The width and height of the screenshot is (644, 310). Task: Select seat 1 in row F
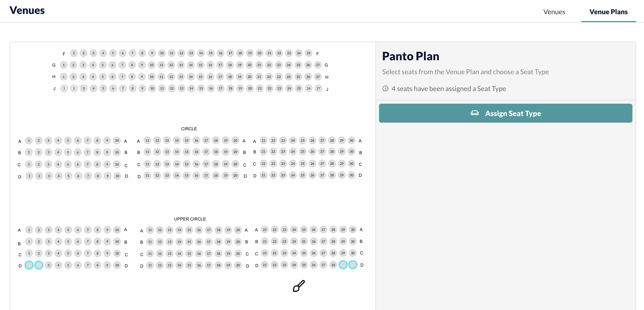coord(74,53)
